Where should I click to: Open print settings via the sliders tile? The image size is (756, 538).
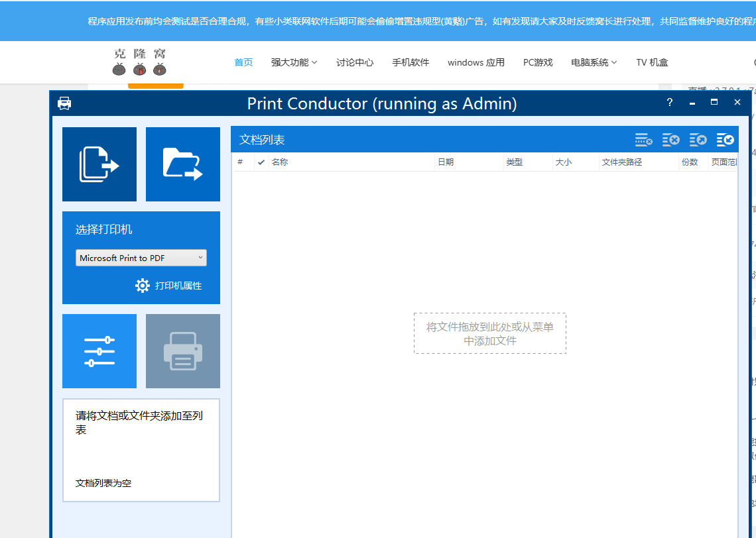pos(99,351)
